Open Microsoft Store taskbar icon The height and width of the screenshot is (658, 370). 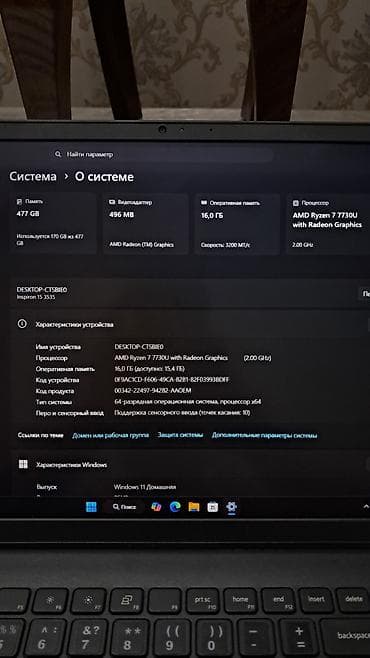point(213,507)
